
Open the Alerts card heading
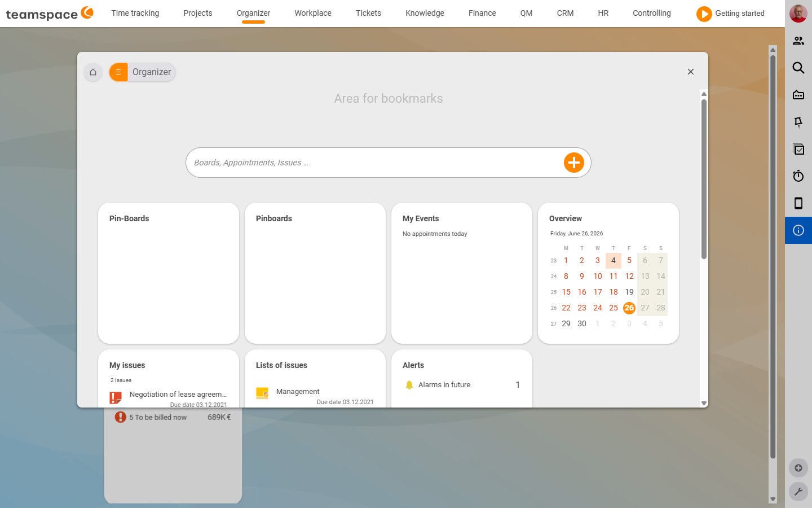[x=413, y=365]
